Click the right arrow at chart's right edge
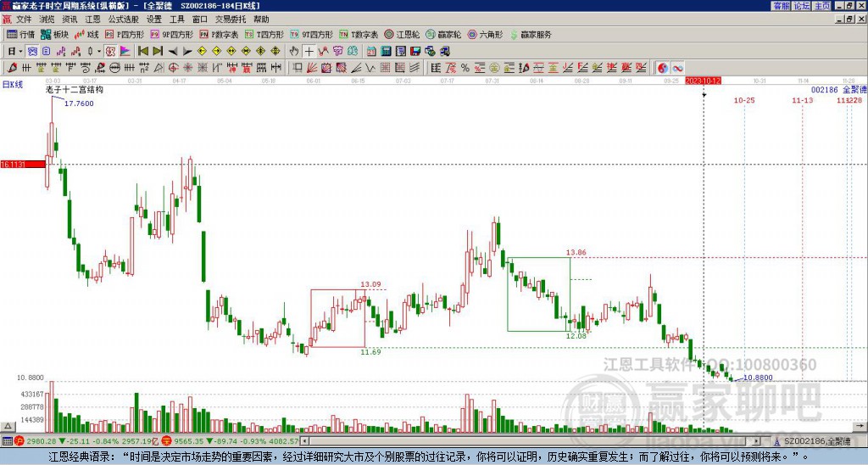The width and height of the screenshot is (868, 465). [x=860, y=426]
